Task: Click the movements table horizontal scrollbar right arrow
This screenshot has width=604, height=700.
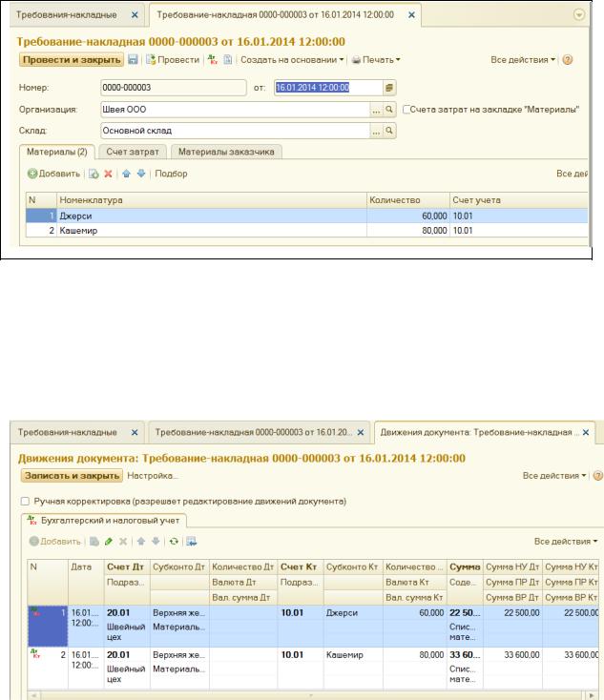Action: click(x=592, y=695)
